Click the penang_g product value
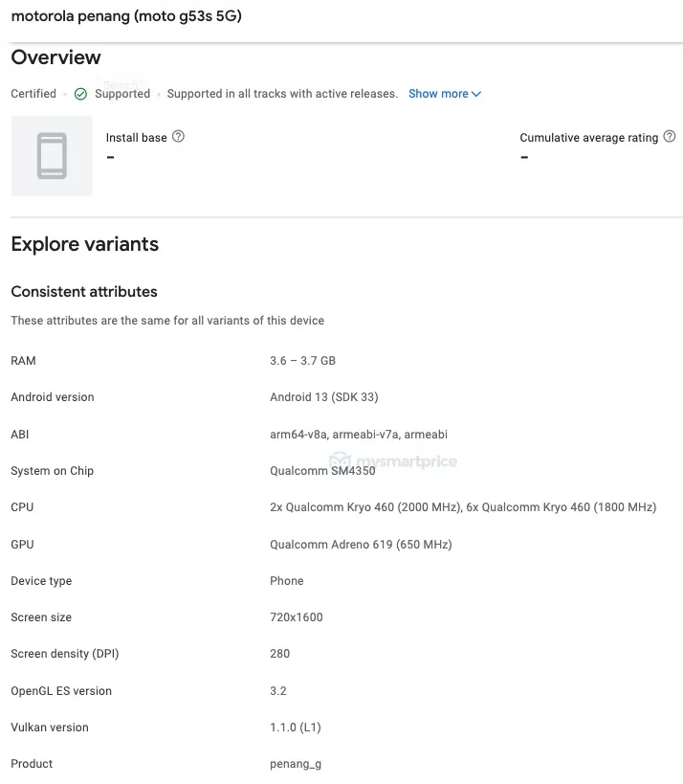Viewport: 683px width, 784px height. pyautogui.click(x=295, y=764)
